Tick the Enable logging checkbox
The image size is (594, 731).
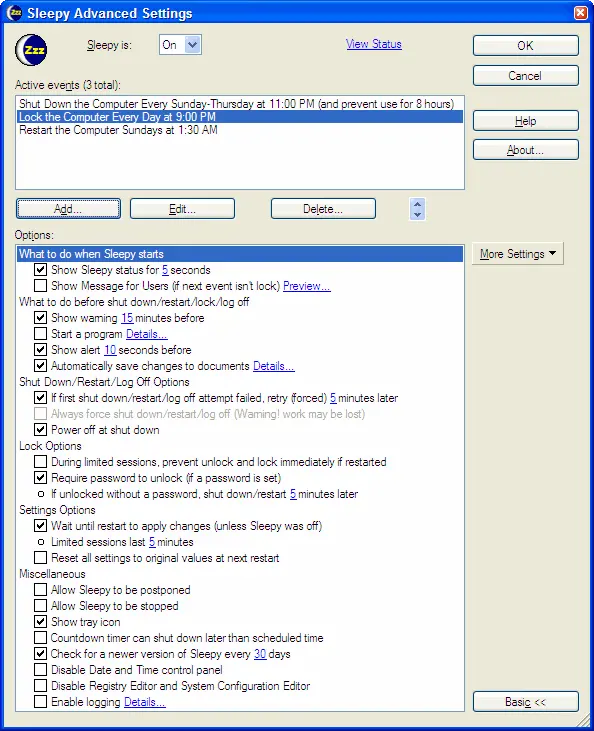[x=41, y=701]
